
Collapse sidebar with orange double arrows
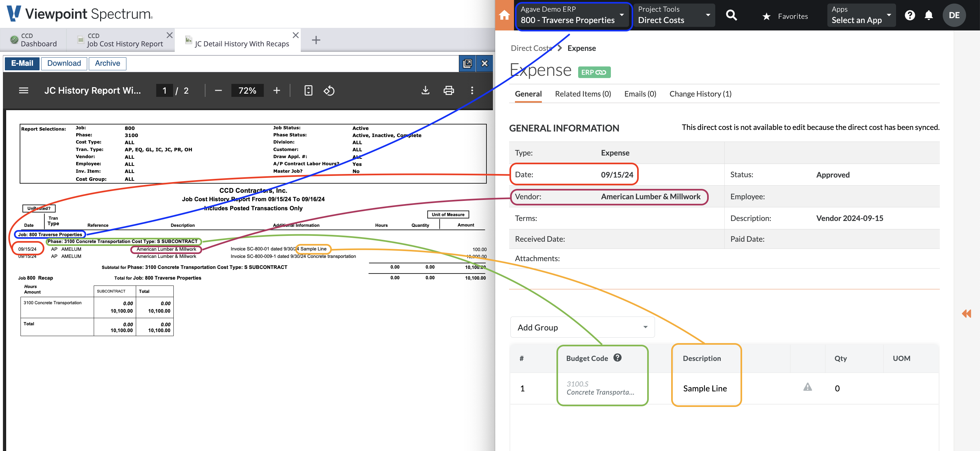(966, 313)
